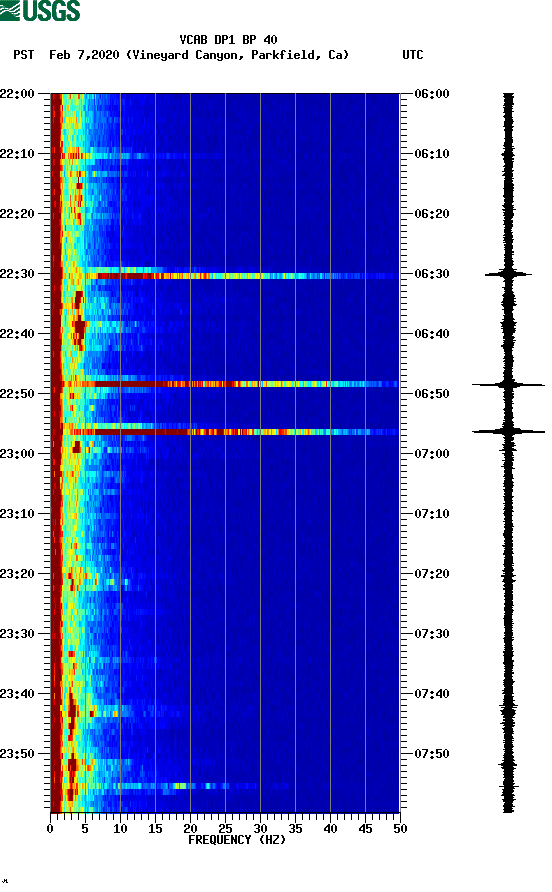The width and height of the screenshot is (552, 892).
Task: Click the 22:40 PST time label
Action: [17, 334]
